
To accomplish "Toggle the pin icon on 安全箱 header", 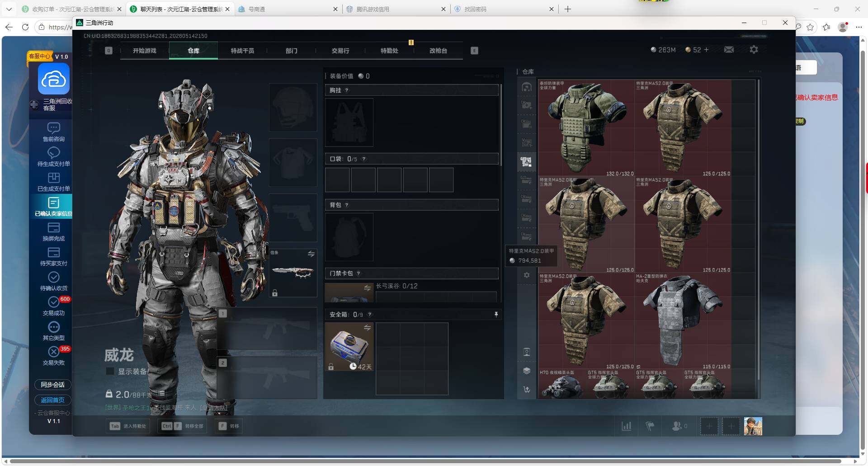I will pyautogui.click(x=496, y=315).
